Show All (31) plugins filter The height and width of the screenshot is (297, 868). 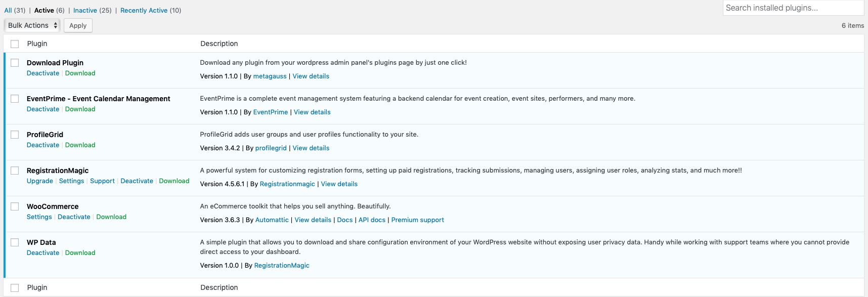15,10
